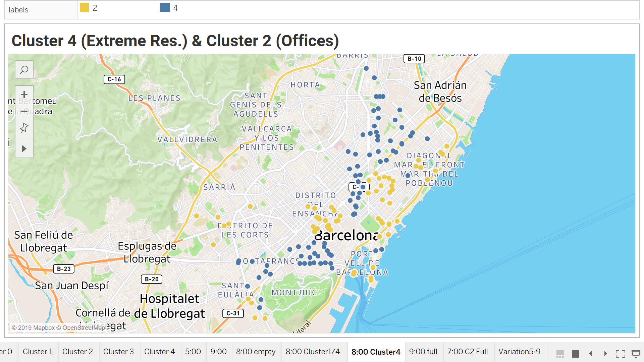The image size is (644, 362).
Task: Open the Variation5-9 tab
Action: click(x=519, y=352)
